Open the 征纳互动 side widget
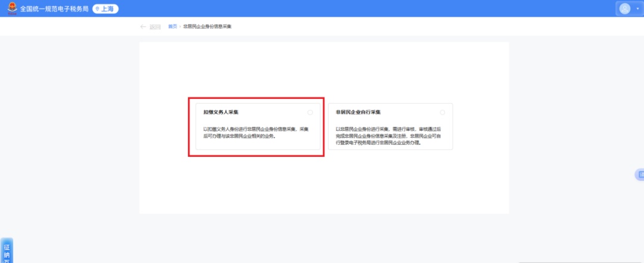The image size is (644, 263). [x=7, y=250]
